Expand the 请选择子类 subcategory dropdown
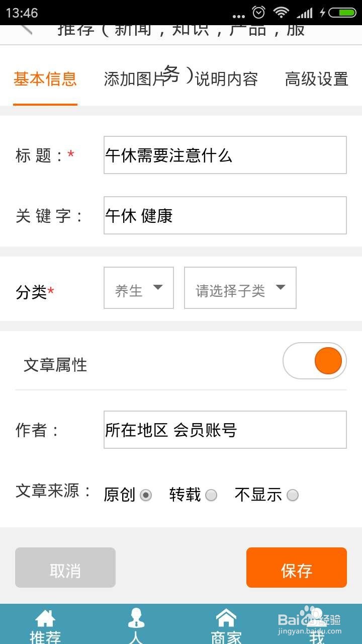Viewport: 362px width, 644px height. pyautogui.click(x=240, y=288)
